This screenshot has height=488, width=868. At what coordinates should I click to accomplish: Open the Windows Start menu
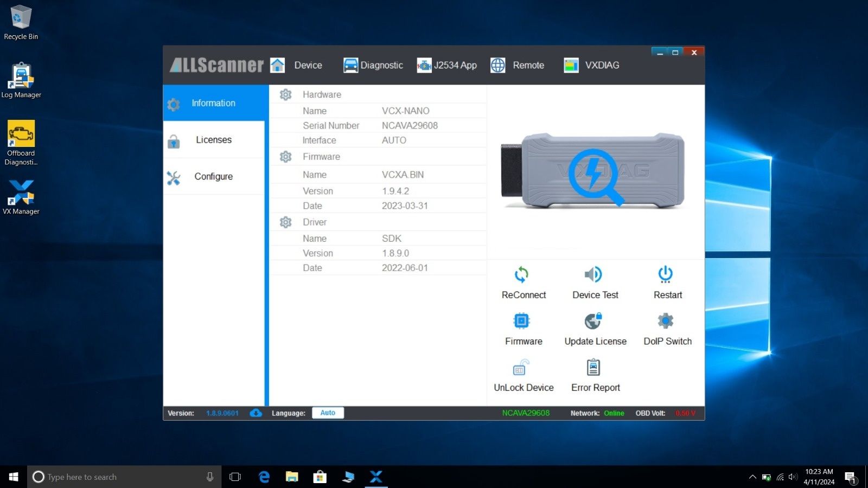tap(14, 477)
